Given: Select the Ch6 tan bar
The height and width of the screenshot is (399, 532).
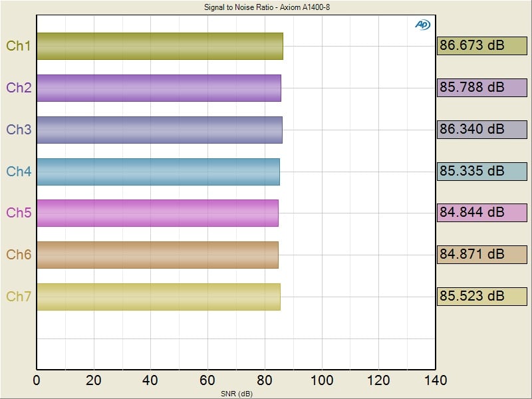Looking at the screenshot, I should point(157,255).
